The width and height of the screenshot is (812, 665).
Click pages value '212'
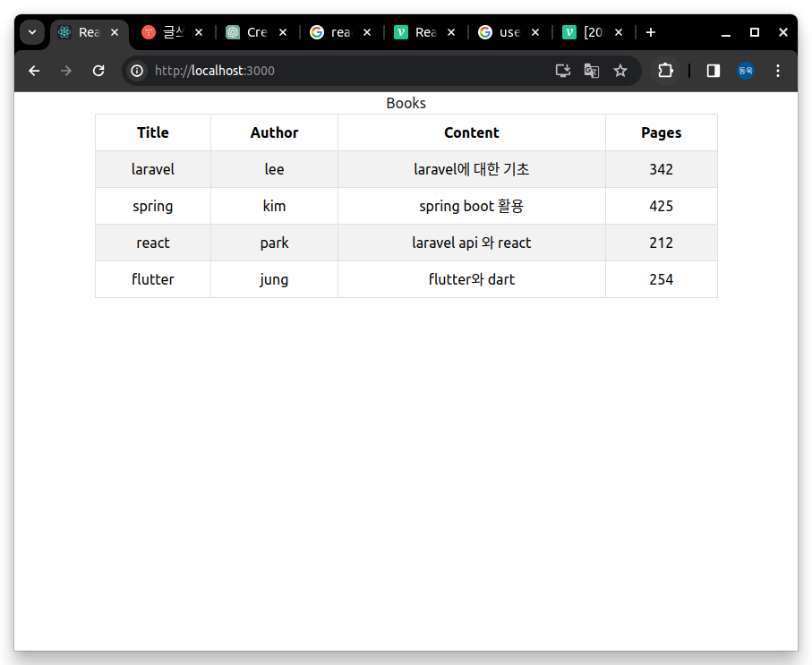click(662, 243)
